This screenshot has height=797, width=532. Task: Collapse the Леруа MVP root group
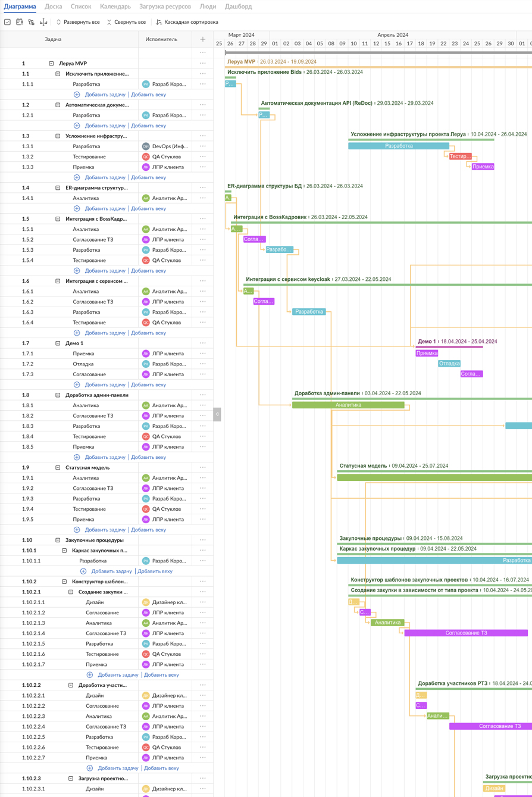pos(52,63)
